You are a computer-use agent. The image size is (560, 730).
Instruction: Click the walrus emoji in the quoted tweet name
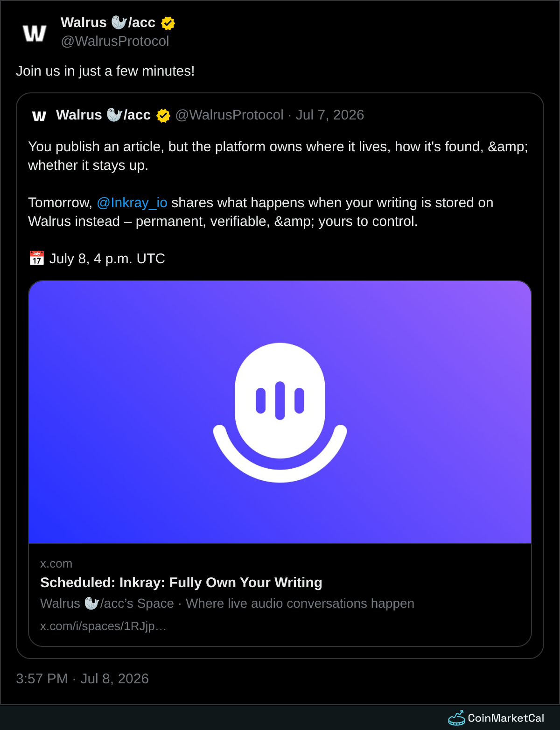[114, 115]
